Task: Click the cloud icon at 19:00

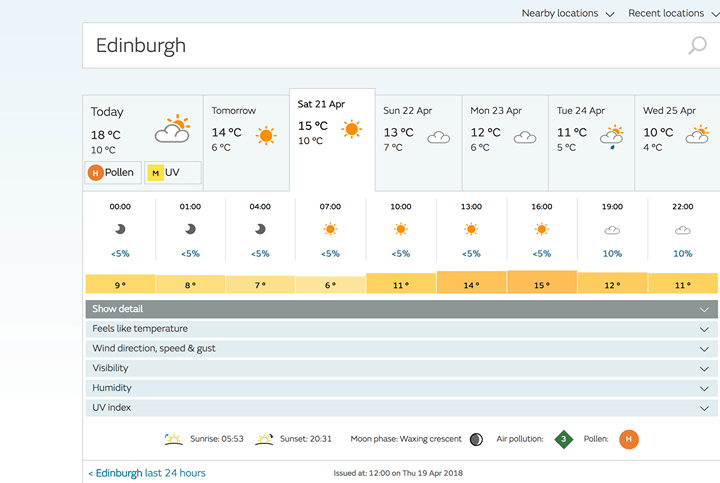Action: (612, 229)
